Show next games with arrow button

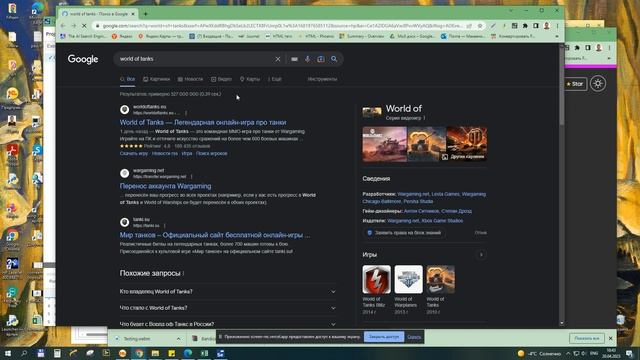pyautogui.click(x=481, y=255)
